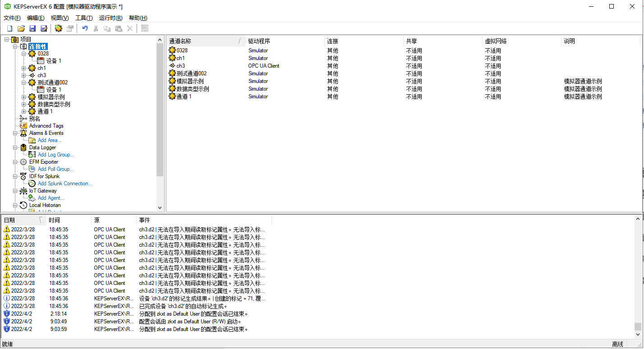644x349 pixels.
Task: Click Add Log Group under Data Logger
Action: pos(56,154)
